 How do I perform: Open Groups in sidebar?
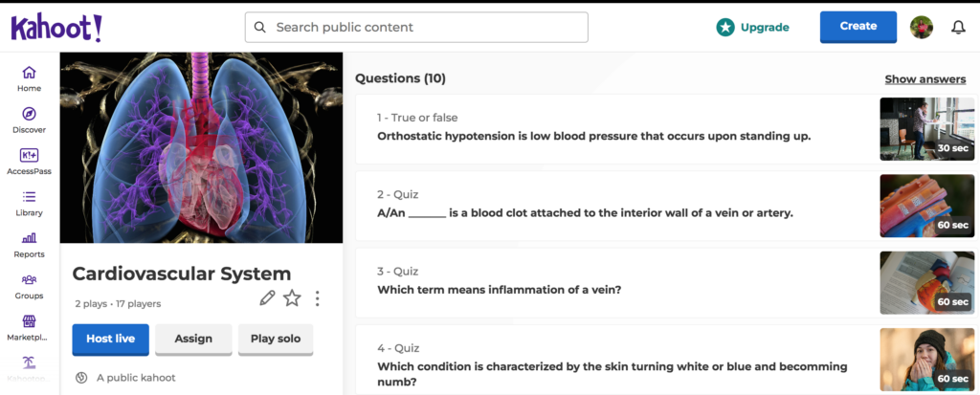(29, 286)
